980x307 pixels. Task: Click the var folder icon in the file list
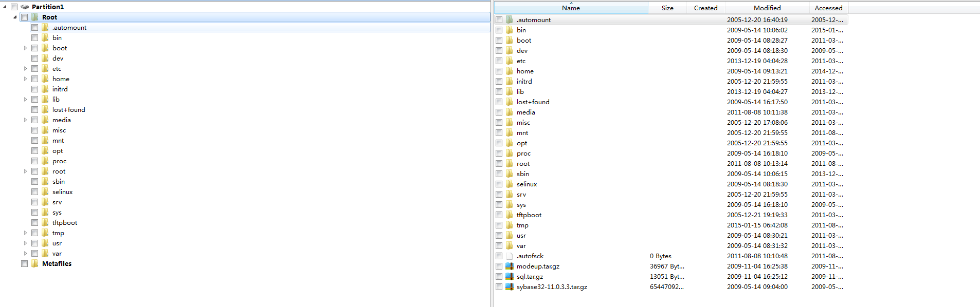(x=510, y=245)
